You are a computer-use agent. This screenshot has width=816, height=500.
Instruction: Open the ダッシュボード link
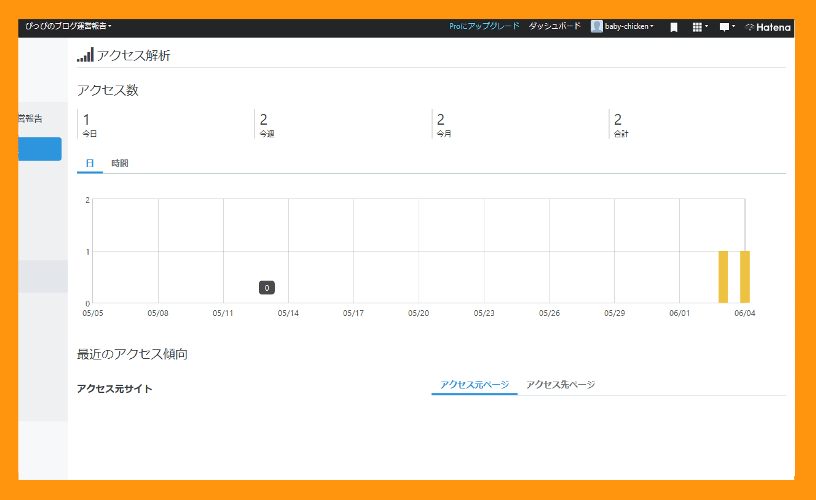click(x=554, y=26)
